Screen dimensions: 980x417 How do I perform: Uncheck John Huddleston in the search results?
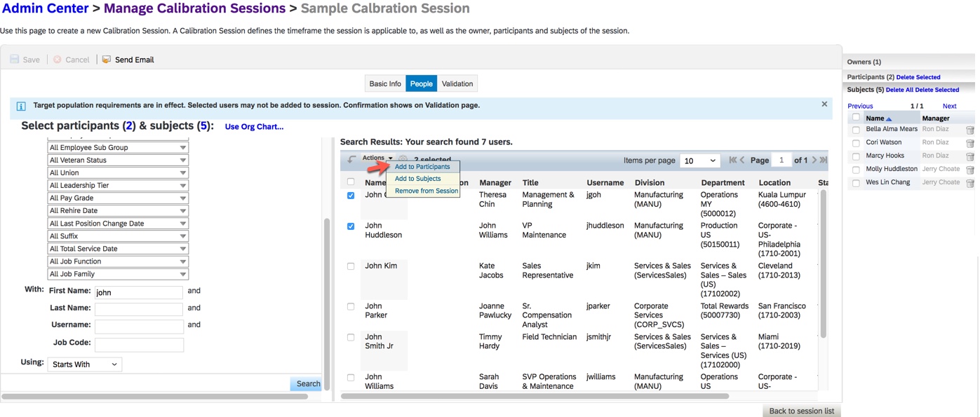(351, 225)
